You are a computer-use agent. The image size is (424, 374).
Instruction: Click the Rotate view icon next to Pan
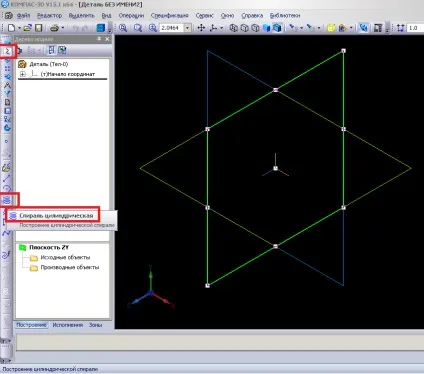coord(214,28)
